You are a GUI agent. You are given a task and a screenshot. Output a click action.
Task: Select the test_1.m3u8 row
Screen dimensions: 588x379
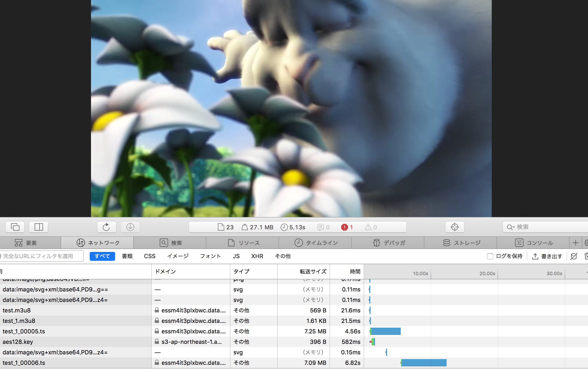[x=294, y=321]
